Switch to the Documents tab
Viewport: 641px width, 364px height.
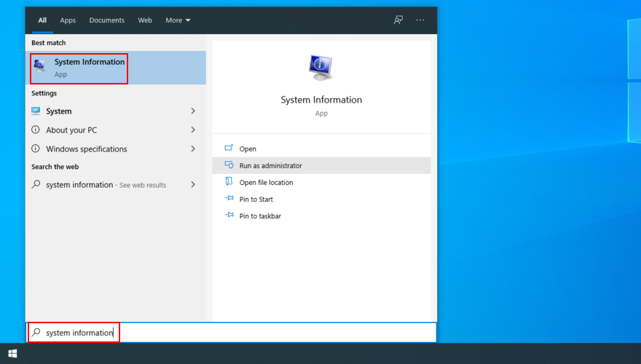point(106,20)
